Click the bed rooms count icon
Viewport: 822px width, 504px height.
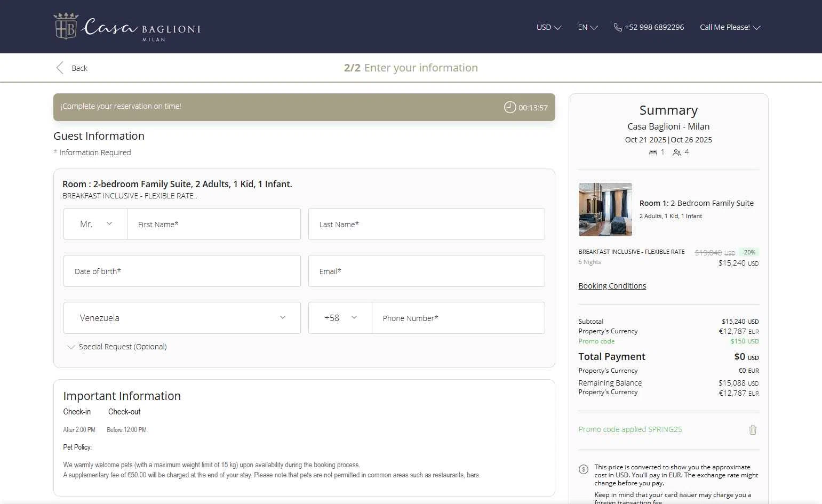[653, 153]
